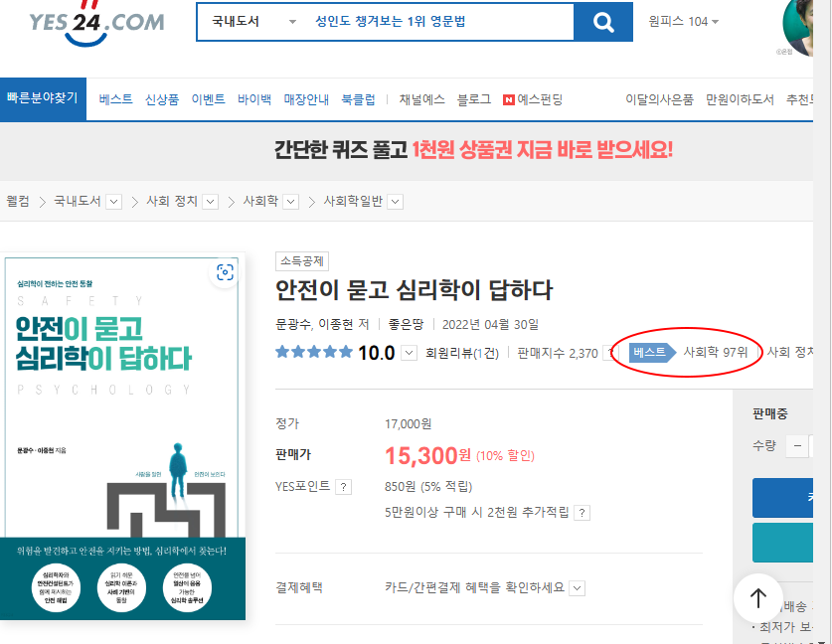Open the 회원리뷰(1건) link
Screen dimensions: 832x644
tap(462, 353)
